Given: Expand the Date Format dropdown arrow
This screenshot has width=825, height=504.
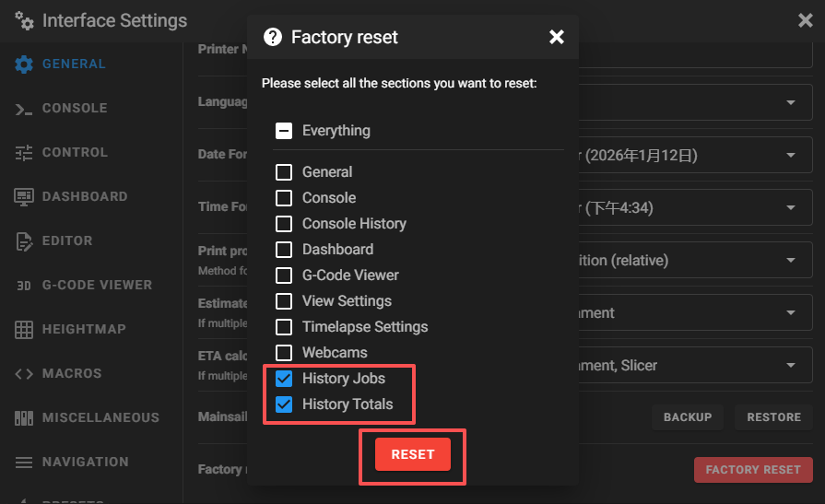Looking at the screenshot, I should (x=791, y=156).
